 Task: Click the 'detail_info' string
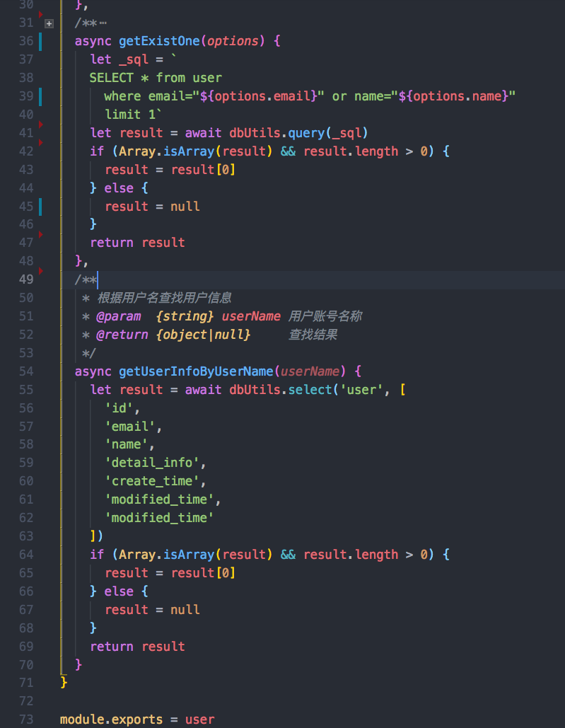coord(152,463)
